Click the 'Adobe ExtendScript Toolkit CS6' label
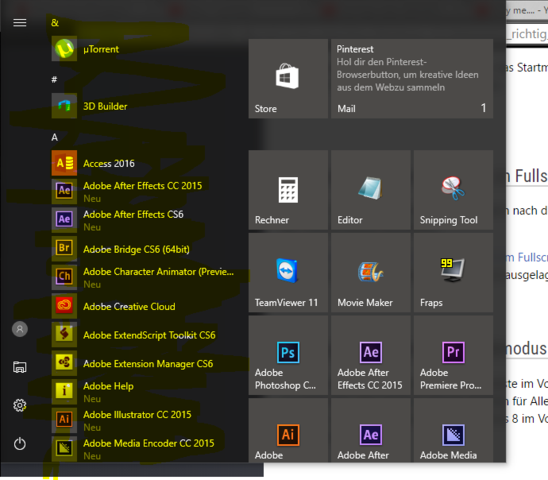The width and height of the screenshot is (548, 480). point(149,335)
